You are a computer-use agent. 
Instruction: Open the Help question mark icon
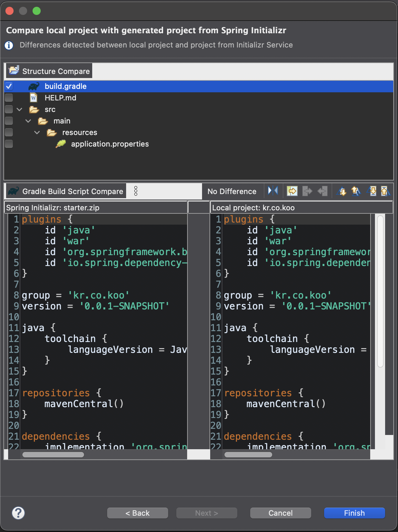18,513
